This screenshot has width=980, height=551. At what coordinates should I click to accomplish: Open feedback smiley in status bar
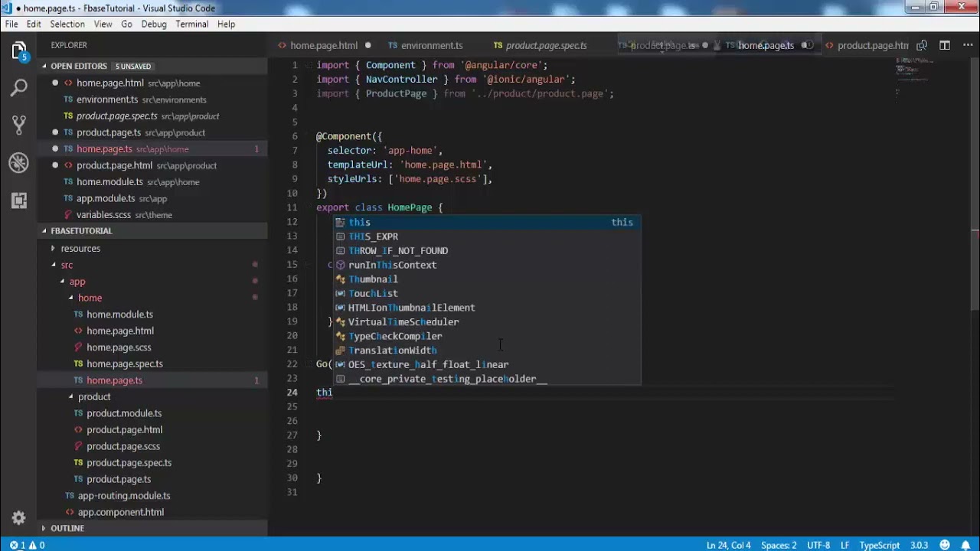[945, 545]
